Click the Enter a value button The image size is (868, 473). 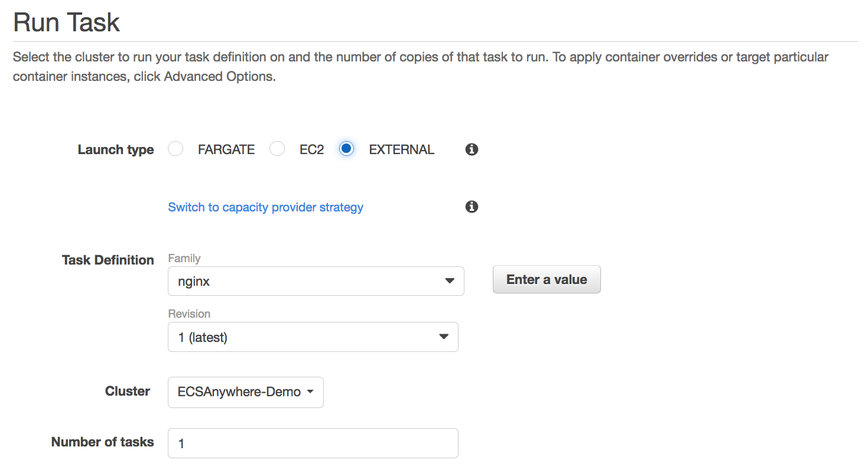547,279
